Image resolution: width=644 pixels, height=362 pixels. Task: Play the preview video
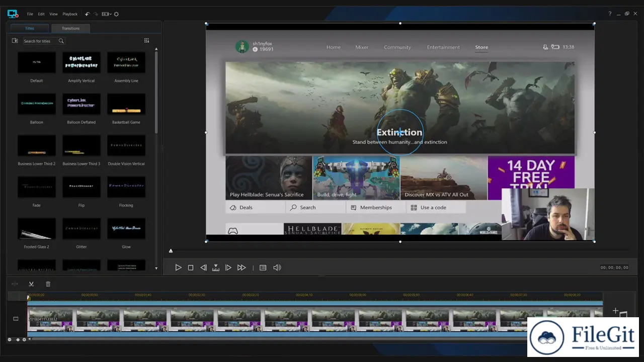tap(178, 268)
